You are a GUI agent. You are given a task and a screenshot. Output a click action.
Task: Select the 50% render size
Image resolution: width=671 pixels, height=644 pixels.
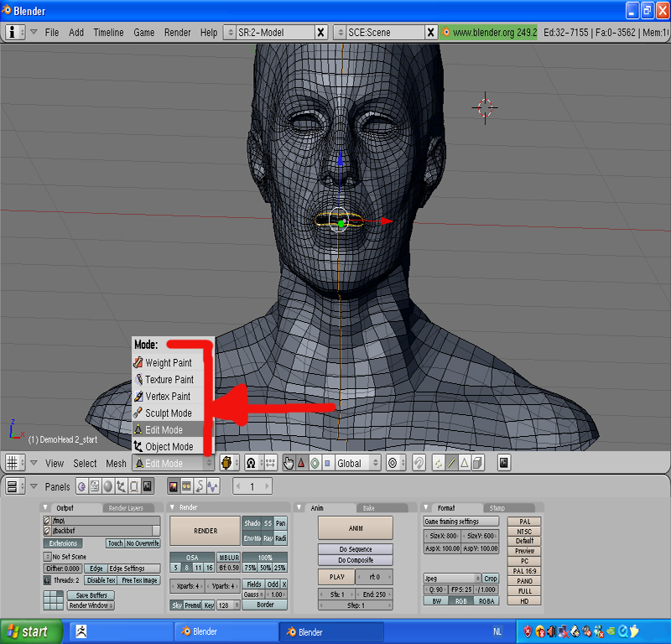[x=265, y=568]
